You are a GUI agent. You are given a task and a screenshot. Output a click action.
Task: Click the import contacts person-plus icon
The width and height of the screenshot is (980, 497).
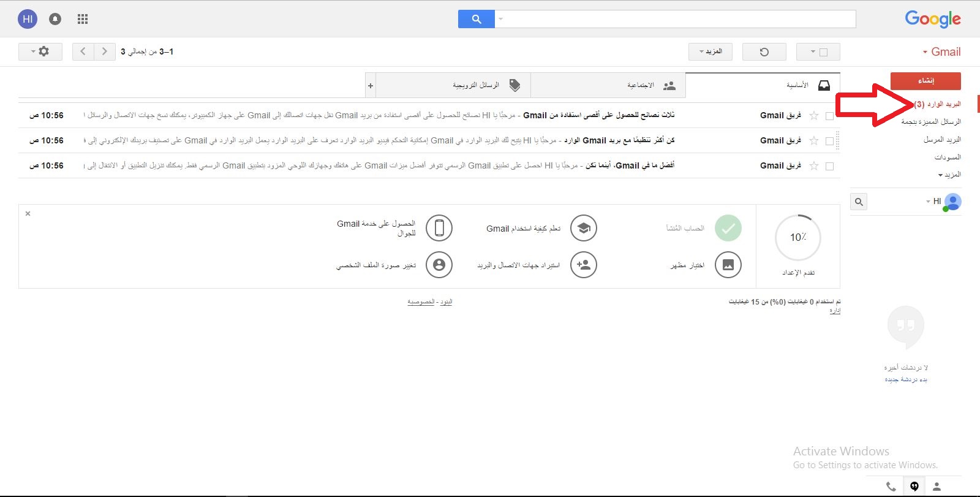[584, 265]
